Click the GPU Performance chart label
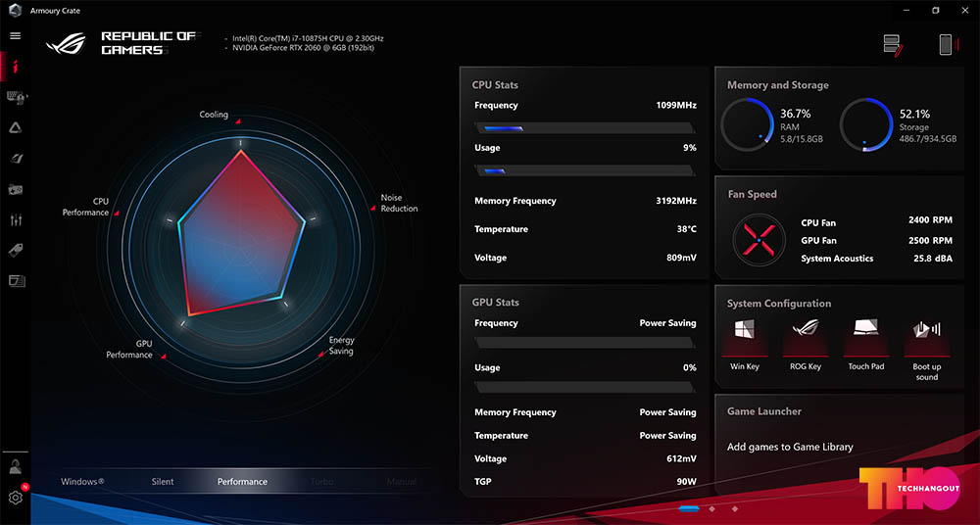This screenshot has width=980, height=525. click(x=129, y=350)
